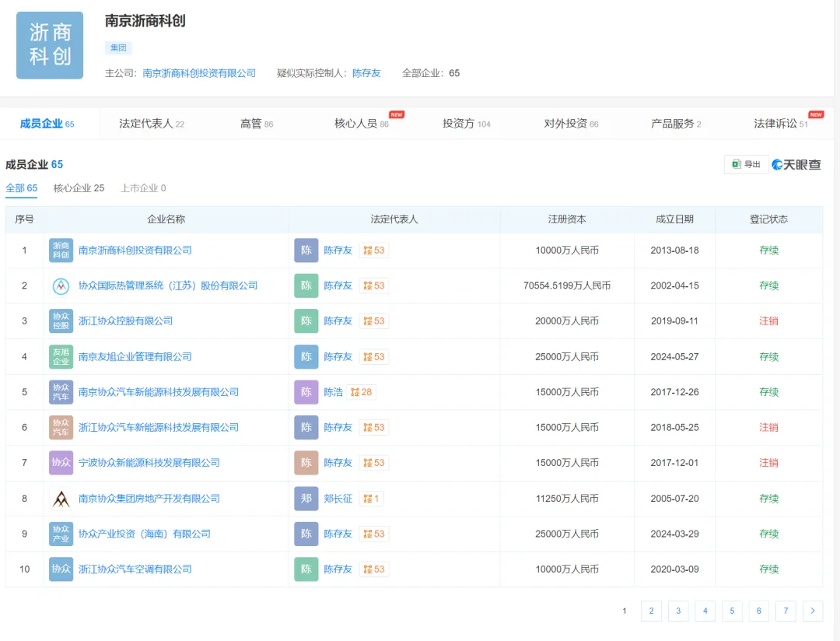
Task: Open relation badge 28 beside 陈浩
Action: click(x=361, y=392)
